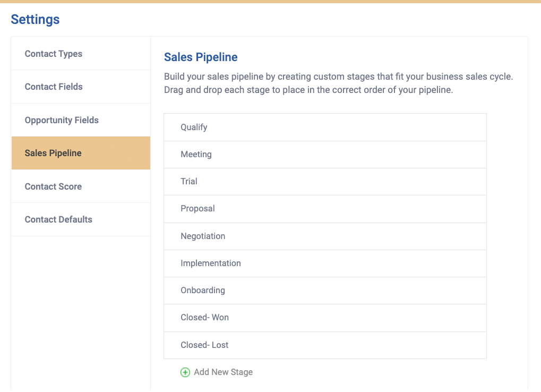The height and width of the screenshot is (392, 541).
Task: Click the Trial stage row
Action: 325,182
